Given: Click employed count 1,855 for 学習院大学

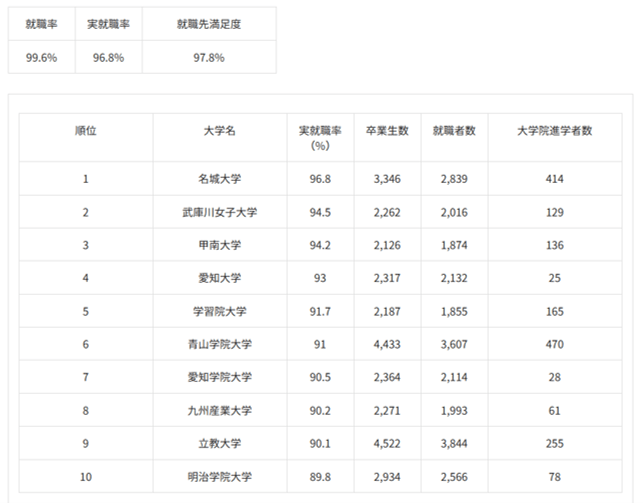Looking at the screenshot, I should tap(454, 312).
